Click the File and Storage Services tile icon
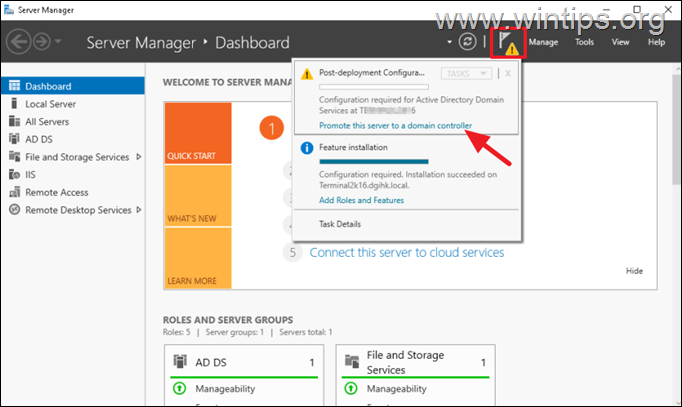 [352, 361]
